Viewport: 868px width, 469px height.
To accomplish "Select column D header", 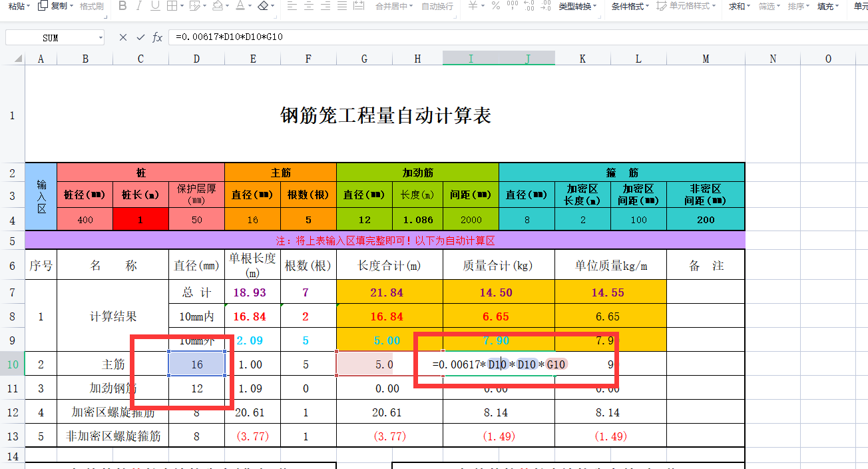I will point(196,59).
